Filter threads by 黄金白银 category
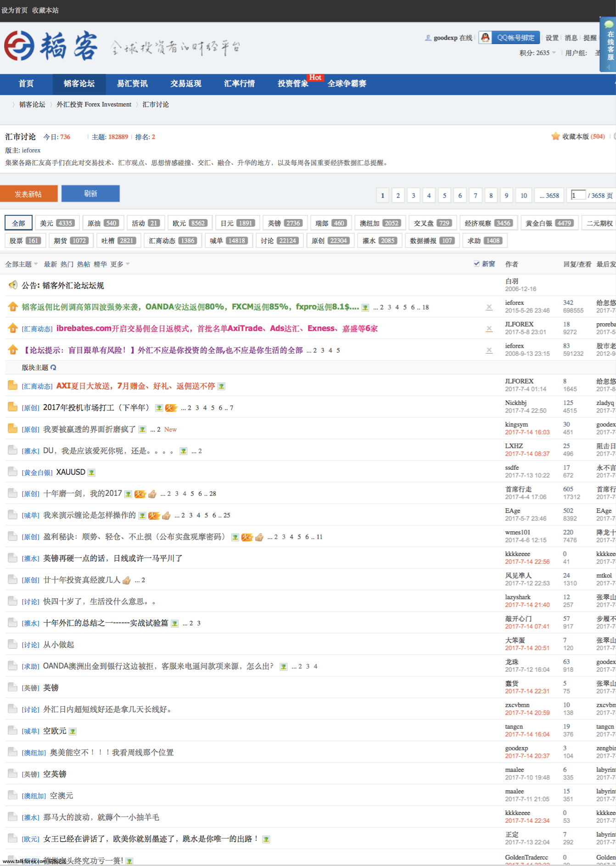This screenshot has height=866, width=616. point(549,223)
